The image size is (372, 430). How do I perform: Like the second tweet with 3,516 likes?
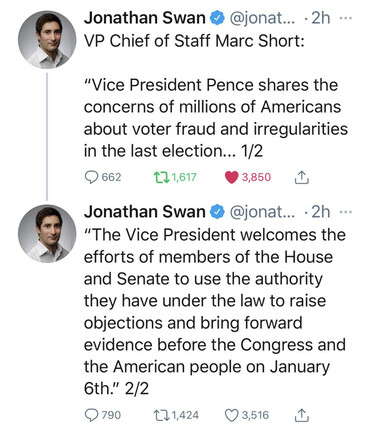coord(247,415)
